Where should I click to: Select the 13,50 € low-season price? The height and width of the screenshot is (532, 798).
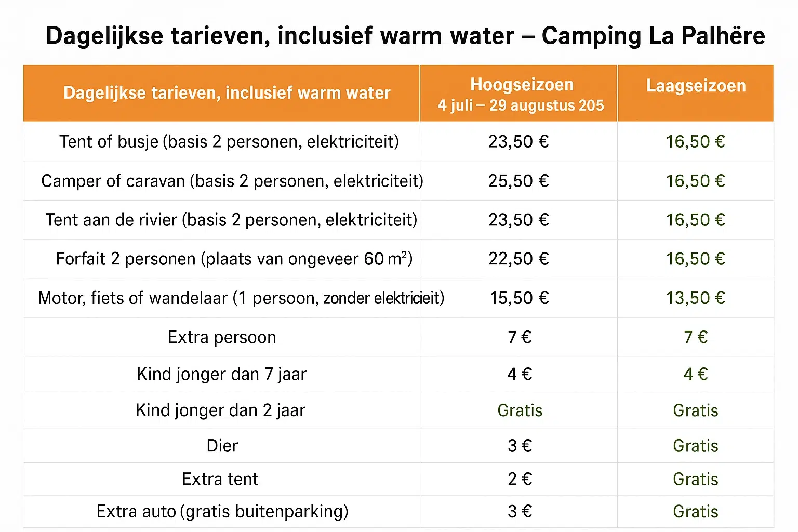[x=695, y=298]
